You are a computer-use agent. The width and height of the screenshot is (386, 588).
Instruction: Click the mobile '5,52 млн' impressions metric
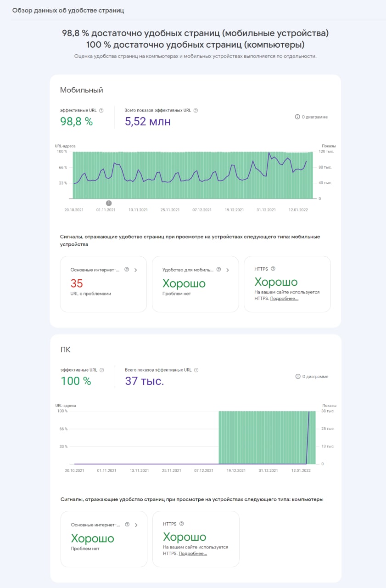pos(147,121)
